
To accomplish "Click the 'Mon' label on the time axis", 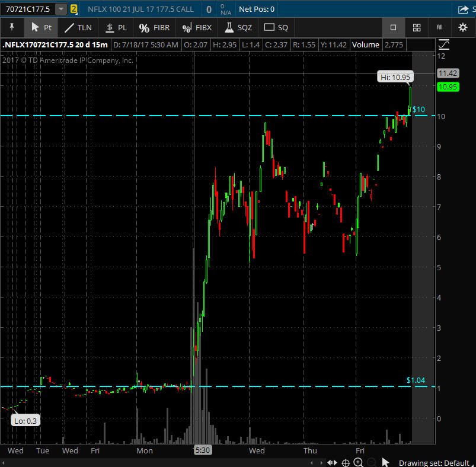I will 145,450.
